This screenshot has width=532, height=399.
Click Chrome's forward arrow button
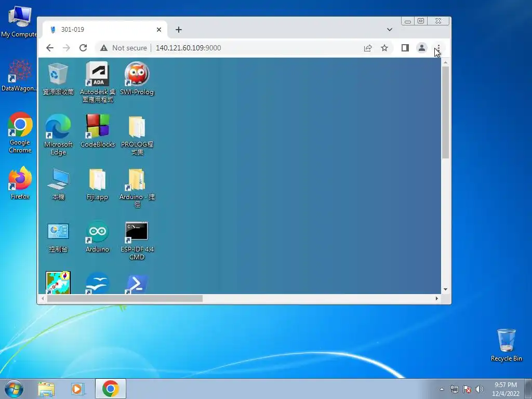tap(66, 48)
